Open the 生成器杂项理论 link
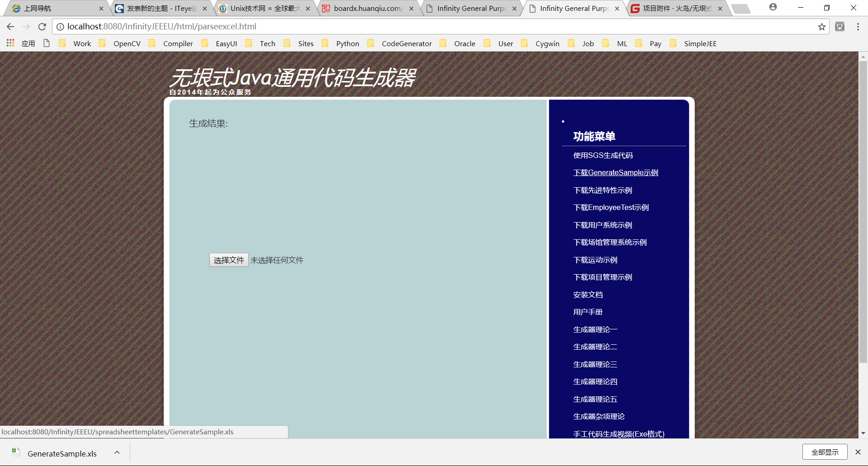868x466 pixels. (599, 416)
